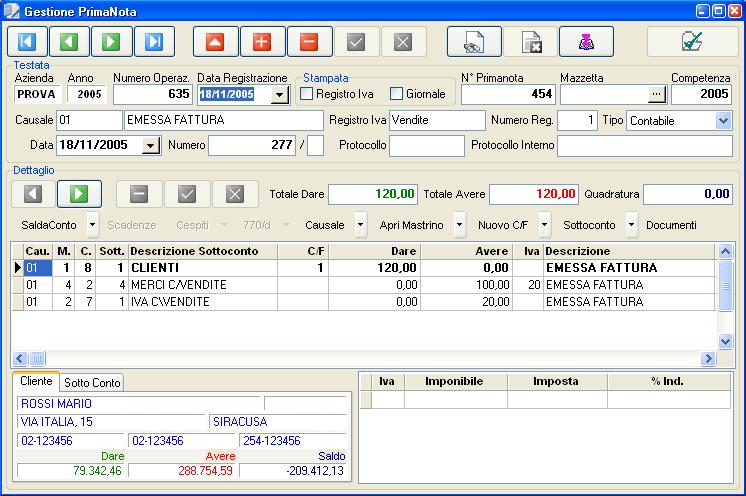This screenshot has width=746, height=496.
Task: Click the Causale code field showing 01
Action: 89,120
